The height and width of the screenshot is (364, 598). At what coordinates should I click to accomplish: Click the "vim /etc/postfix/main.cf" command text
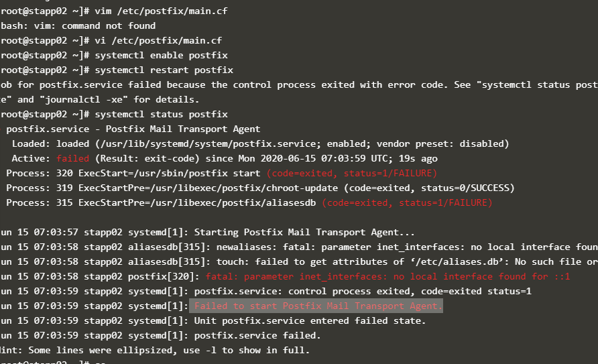click(x=158, y=11)
